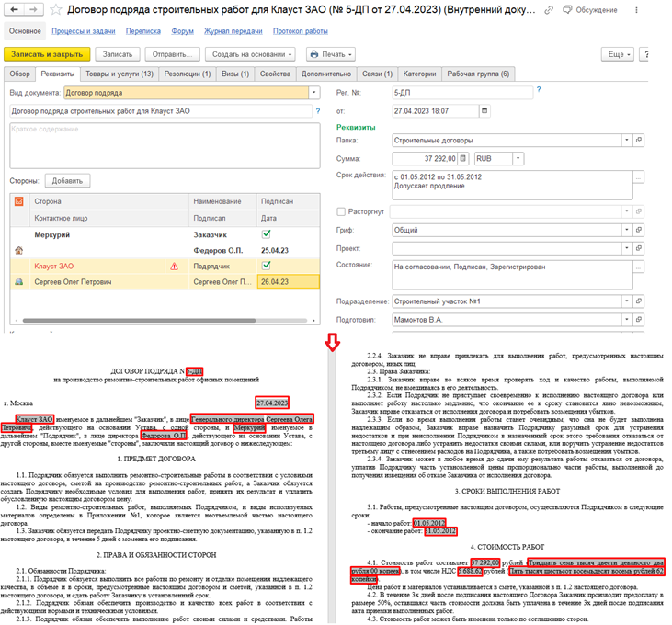Click help question mark next to Рег. №
The height and width of the screenshot is (625, 672).
coord(539,89)
